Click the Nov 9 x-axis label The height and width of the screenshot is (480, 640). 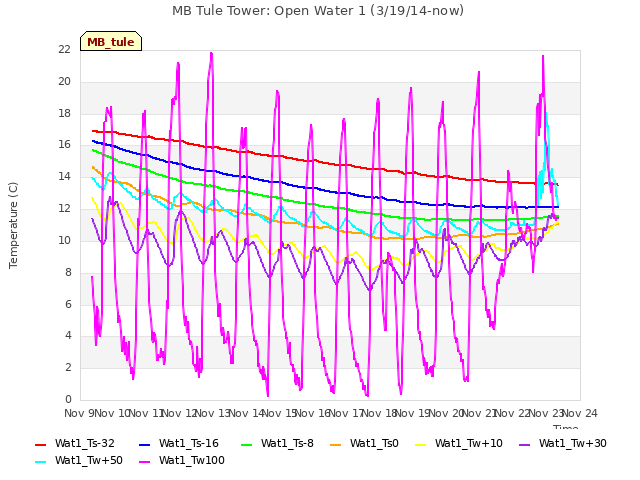79,413
